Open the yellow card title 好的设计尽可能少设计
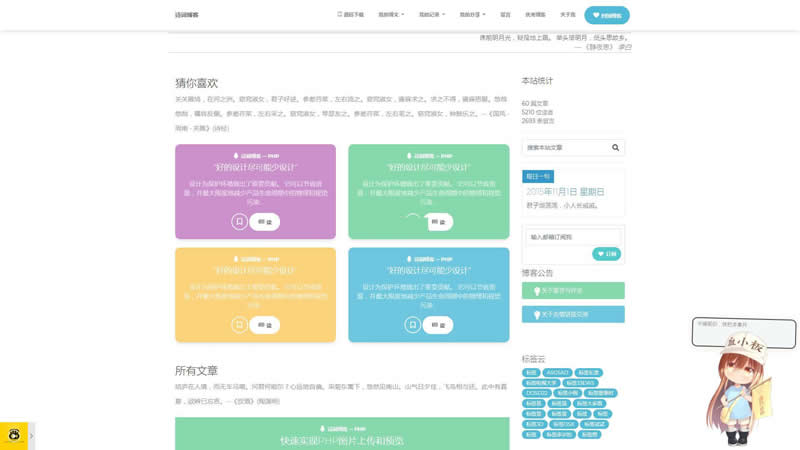This screenshot has height=450, width=800. 256,270
